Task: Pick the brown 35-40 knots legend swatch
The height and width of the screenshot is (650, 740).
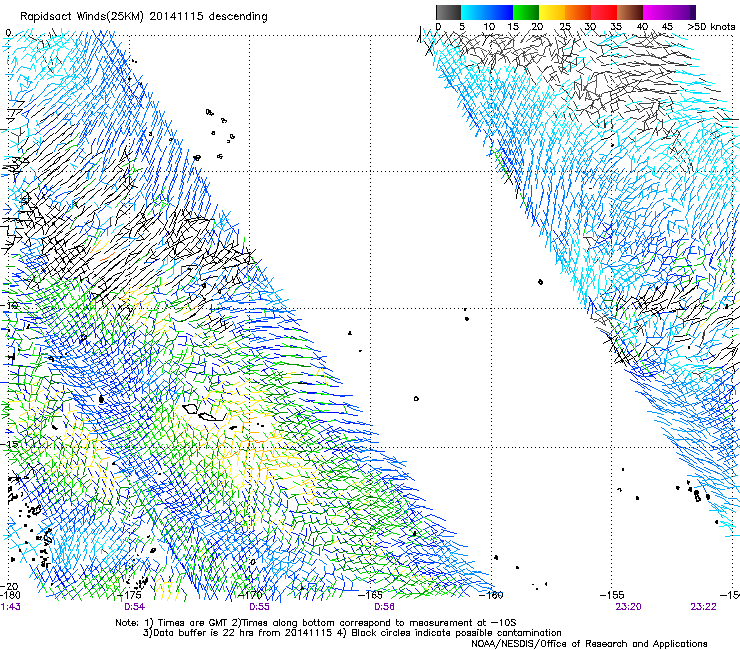Action: click(x=630, y=12)
